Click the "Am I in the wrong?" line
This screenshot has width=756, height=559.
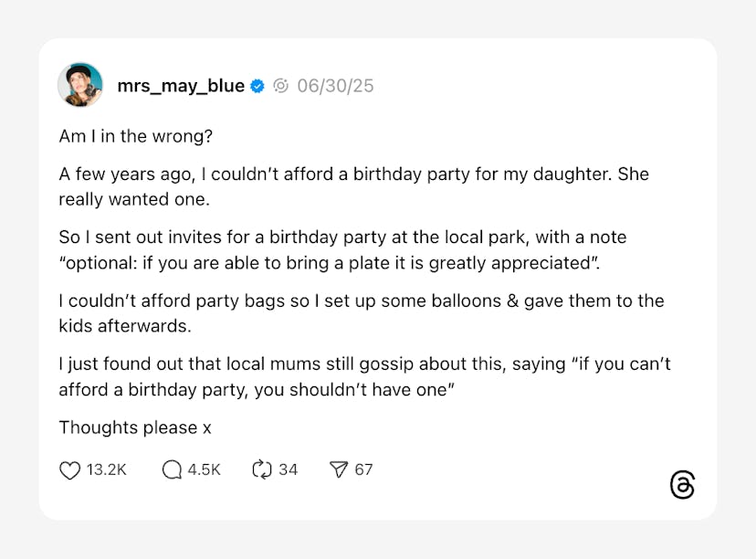click(x=137, y=135)
